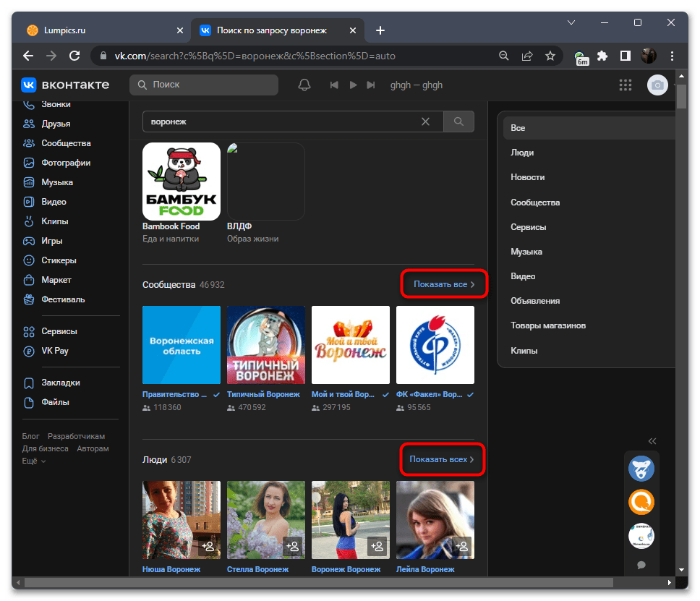The height and width of the screenshot is (601, 700).
Task: Select the Все search filter
Action: point(589,128)
